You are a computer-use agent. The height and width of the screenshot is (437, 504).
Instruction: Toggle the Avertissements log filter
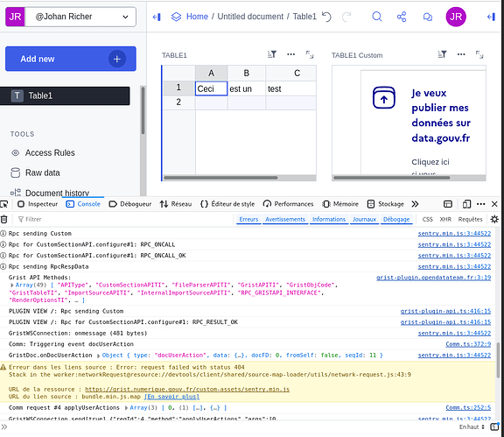tap(285, 220)
